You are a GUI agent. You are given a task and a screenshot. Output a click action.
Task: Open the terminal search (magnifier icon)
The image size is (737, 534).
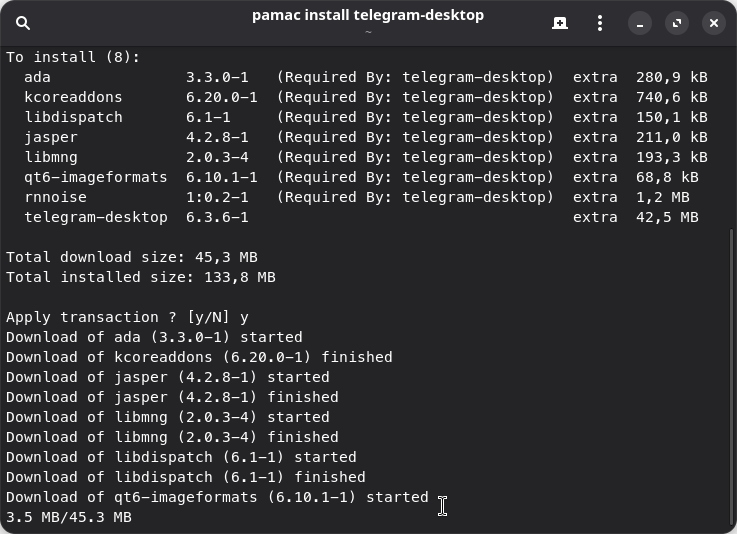coord(23,23)
